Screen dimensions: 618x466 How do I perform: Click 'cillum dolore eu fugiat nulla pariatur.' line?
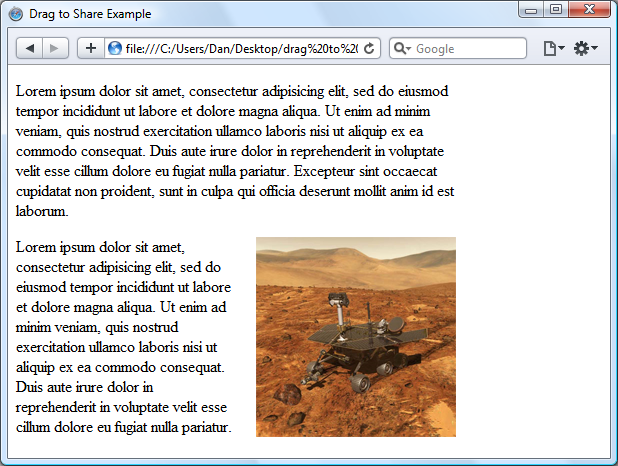124,427
